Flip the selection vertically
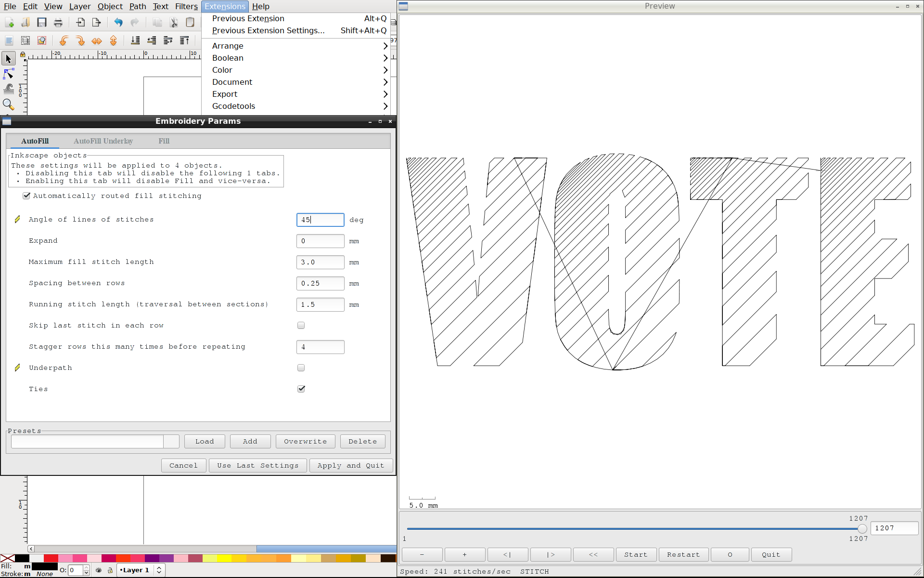924x578 pixels. click(x=113, y=40)
